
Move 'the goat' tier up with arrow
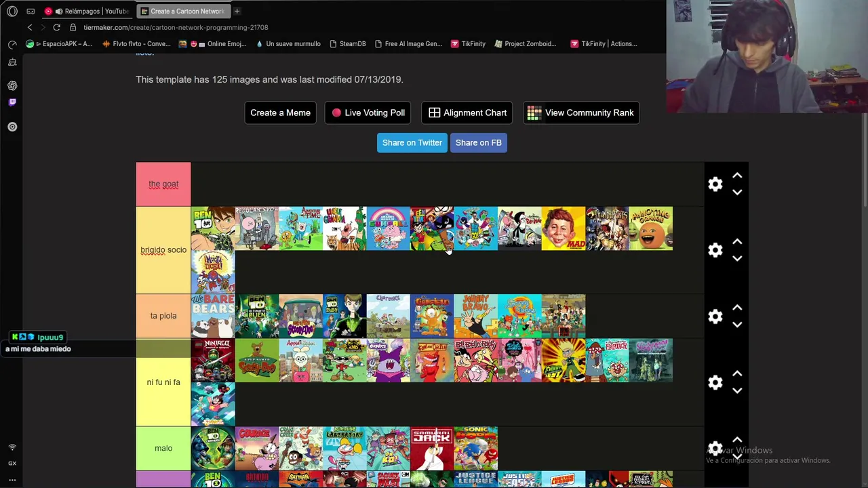[737, 176]
